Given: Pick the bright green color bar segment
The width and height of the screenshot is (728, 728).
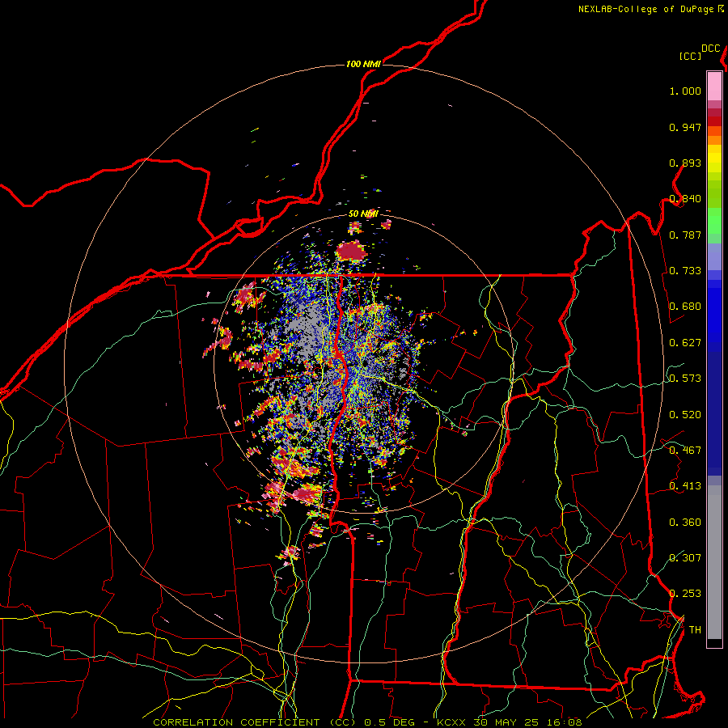Looking at the screenshot, I should pos(714,221).
